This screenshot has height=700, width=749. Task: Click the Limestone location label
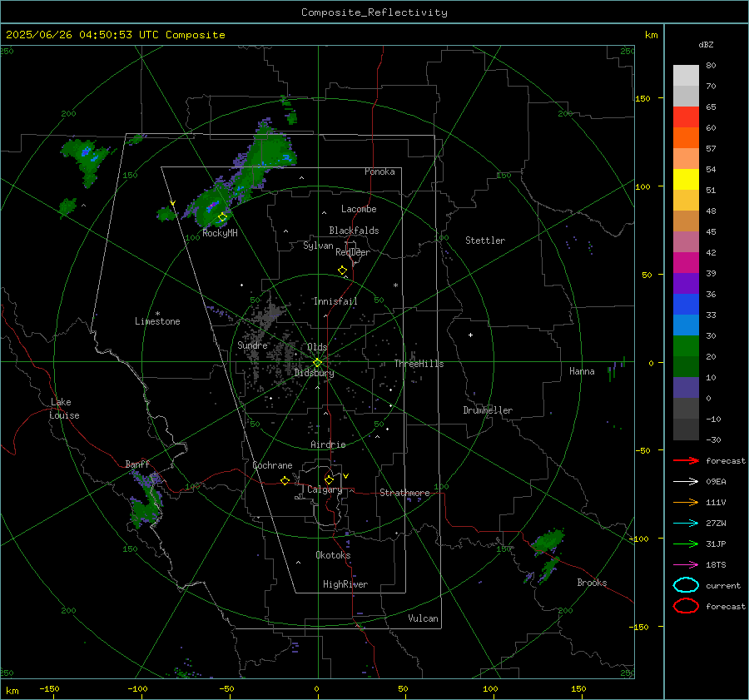pos(157,321)
